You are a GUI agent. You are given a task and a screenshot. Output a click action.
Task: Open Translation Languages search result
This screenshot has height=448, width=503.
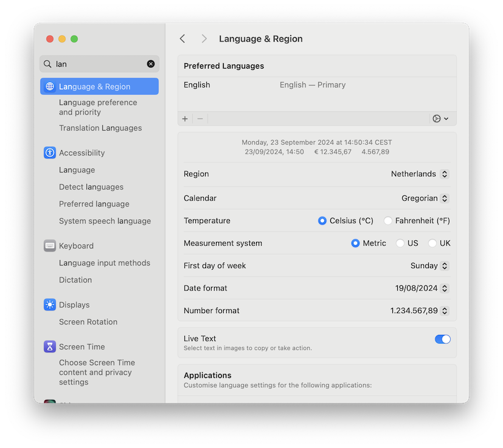click(100, 128)
